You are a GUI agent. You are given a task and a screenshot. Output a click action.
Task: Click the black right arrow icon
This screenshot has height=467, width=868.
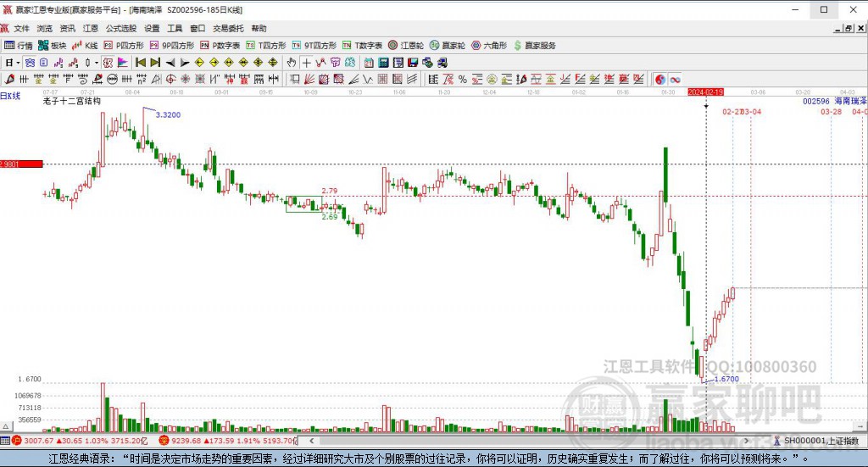[185, 63]
